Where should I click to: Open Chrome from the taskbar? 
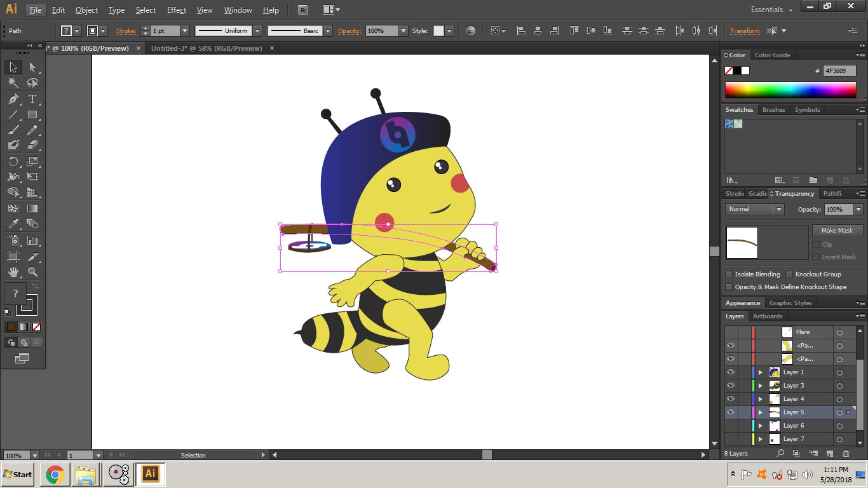click(x=55, y=474)
